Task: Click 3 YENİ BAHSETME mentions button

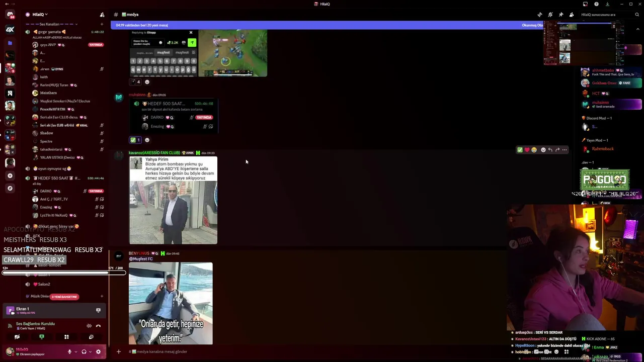Action: [64, 297]
